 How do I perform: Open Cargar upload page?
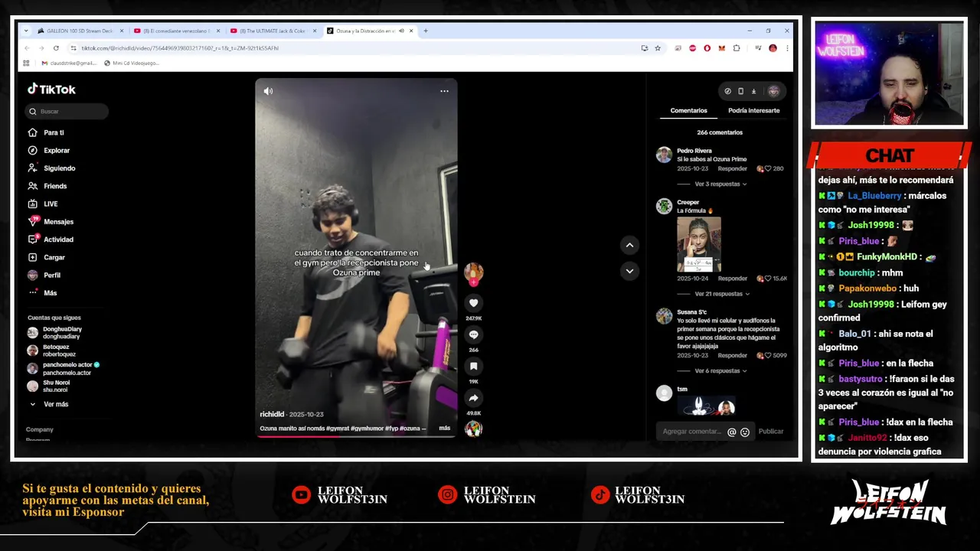[x=54, y=257]
